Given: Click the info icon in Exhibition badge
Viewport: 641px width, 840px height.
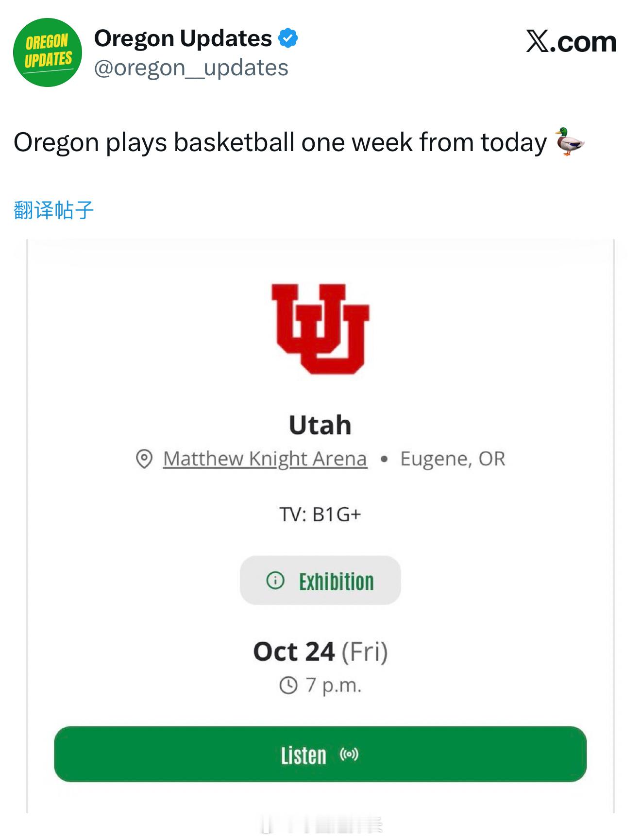Looking at the screenshot, I should click(x=275, y=580).
